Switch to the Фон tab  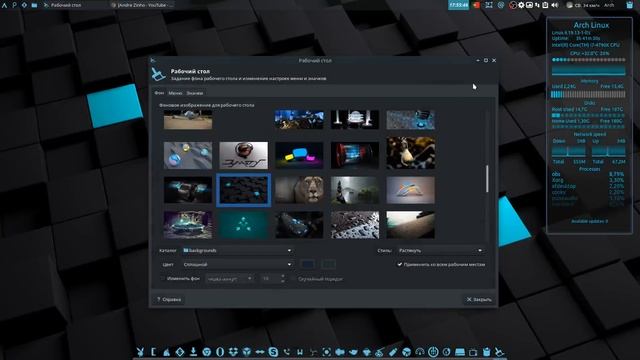[x=159, y=93]
